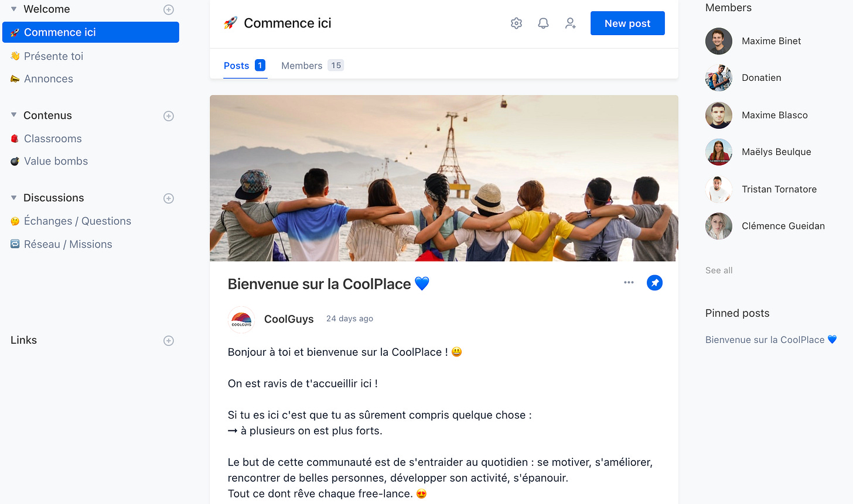The image size is (853, 504).
Task: Click Maxime Binet's profile picture
Action: tap(719, 41)
